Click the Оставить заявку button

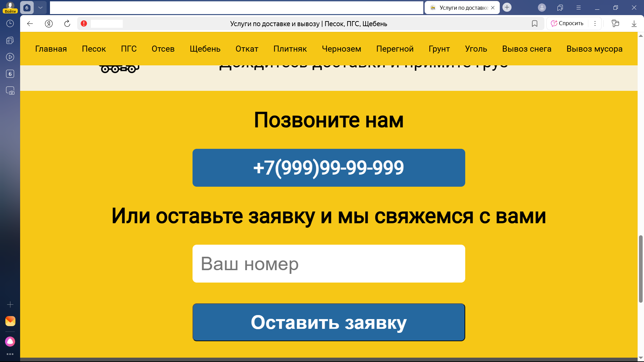[x=329, y=322]
